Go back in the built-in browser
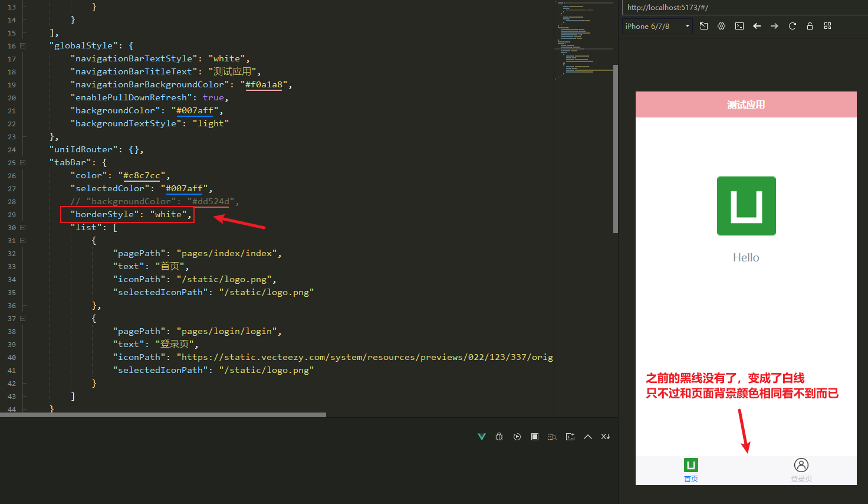 pos(757,26)
